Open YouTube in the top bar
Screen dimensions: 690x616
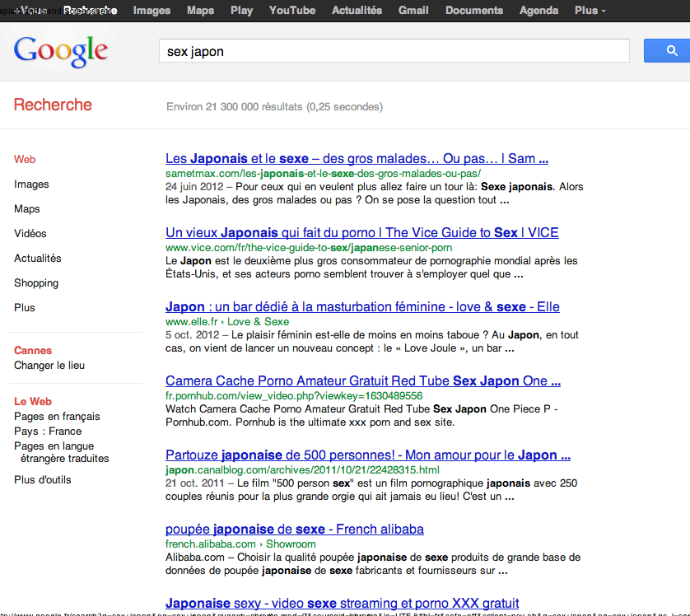(292, 10)
